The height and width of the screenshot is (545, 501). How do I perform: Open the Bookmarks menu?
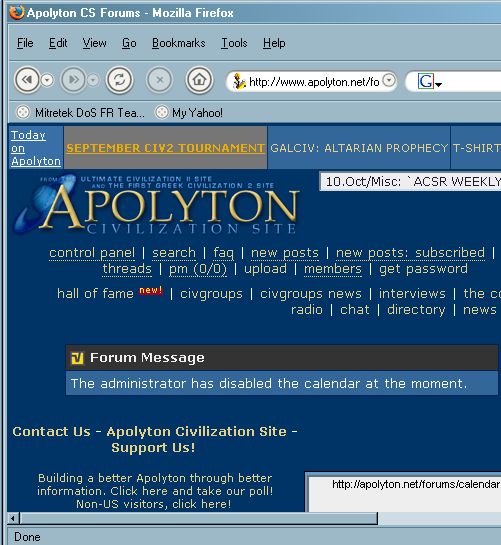(x=178, y=43)
